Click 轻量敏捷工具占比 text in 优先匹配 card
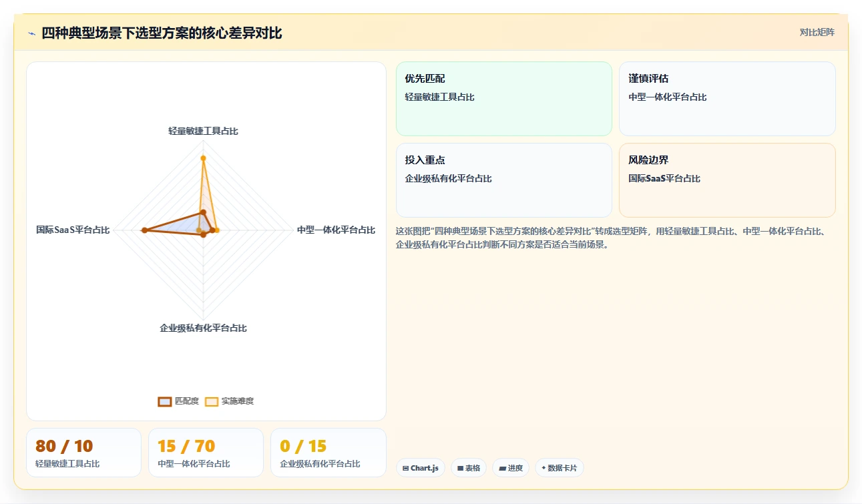The width and height of the screenshot is (862, 504). point(439,97)
